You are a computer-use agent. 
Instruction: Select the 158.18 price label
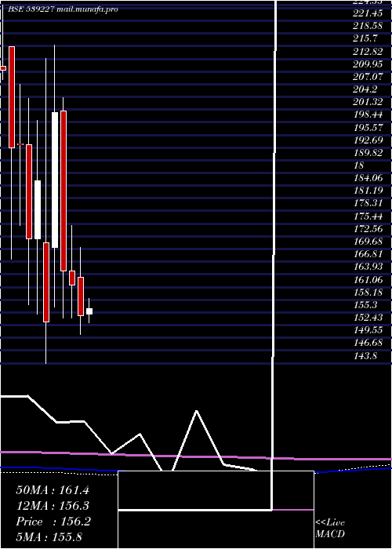click(368, 292)
